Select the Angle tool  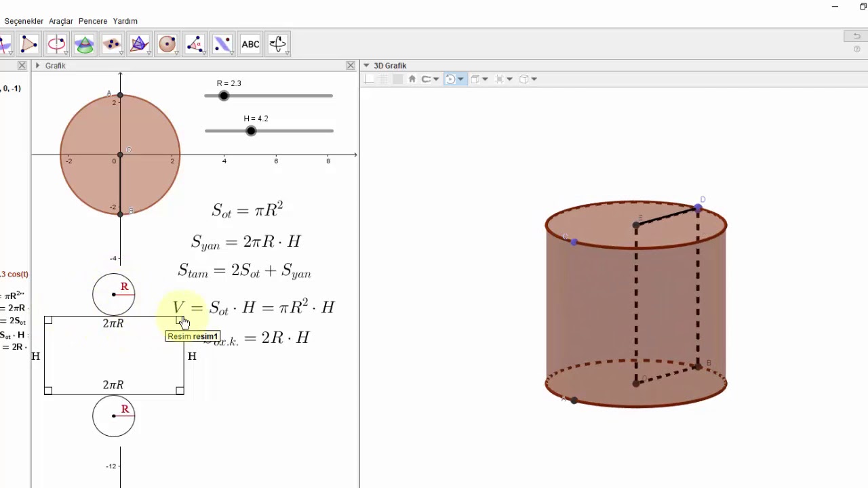195,44
